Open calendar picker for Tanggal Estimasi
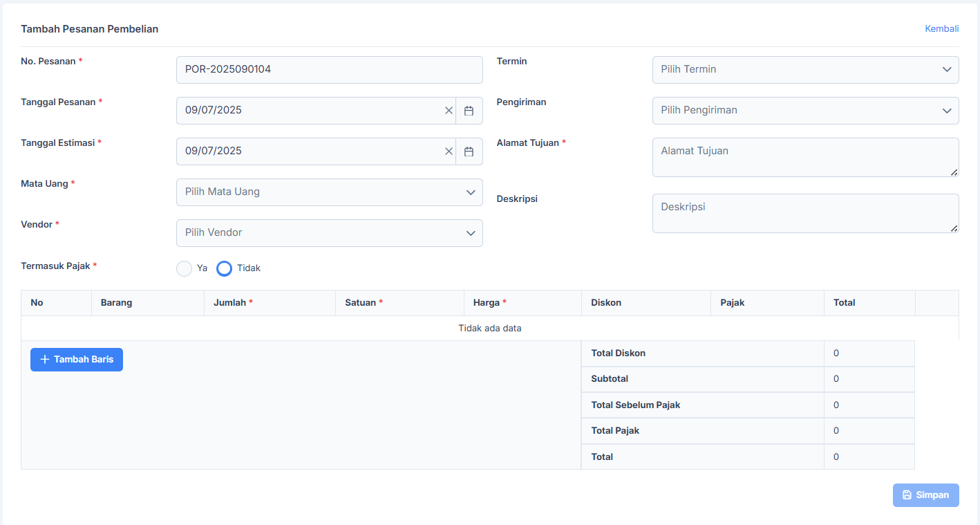The height and width of the screenshot is (525, 980). pyautogui.click(x=469, y=151)
